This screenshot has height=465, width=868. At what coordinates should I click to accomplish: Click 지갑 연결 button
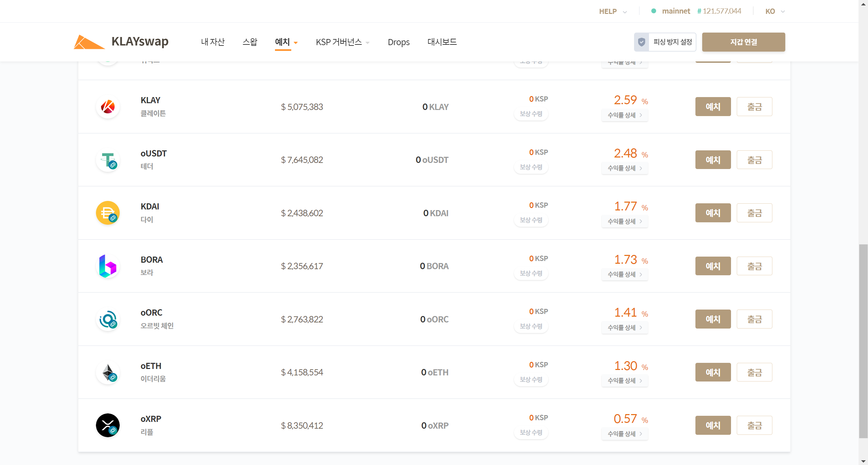coord(743,42)
